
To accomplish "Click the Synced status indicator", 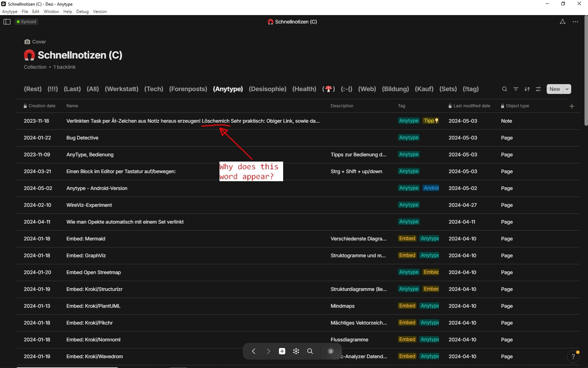I will (x=27, y=22).
